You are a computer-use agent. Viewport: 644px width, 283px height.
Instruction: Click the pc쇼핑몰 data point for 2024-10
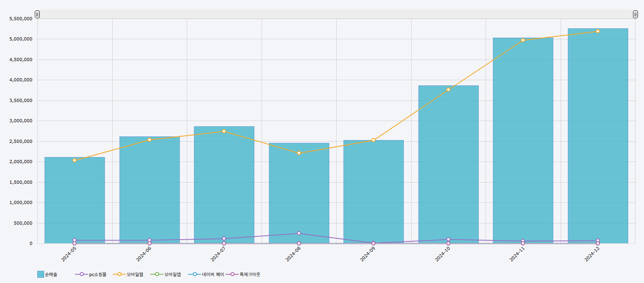tap(448, 239)
